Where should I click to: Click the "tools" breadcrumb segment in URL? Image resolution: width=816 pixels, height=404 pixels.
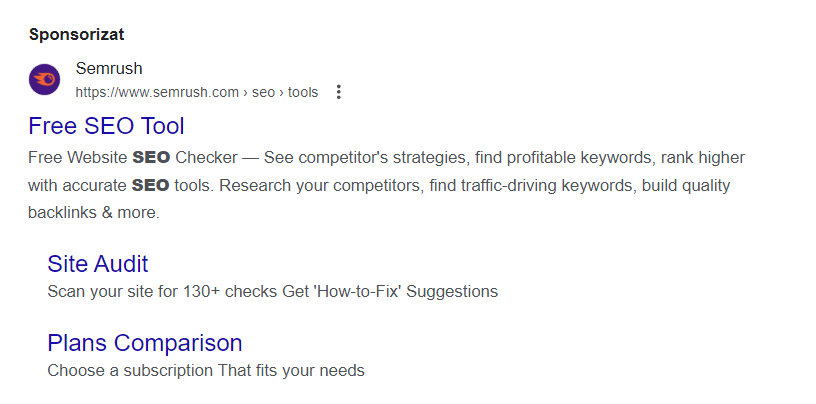click(303, 92)
